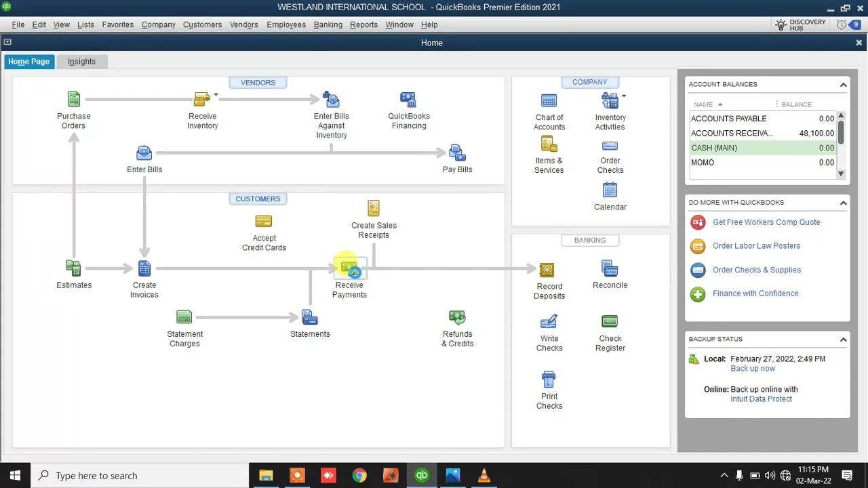This screenshot has height=488, width=868.
Task: Click account balances scrollbar down arrow
Action: click(x=841, y=174)
